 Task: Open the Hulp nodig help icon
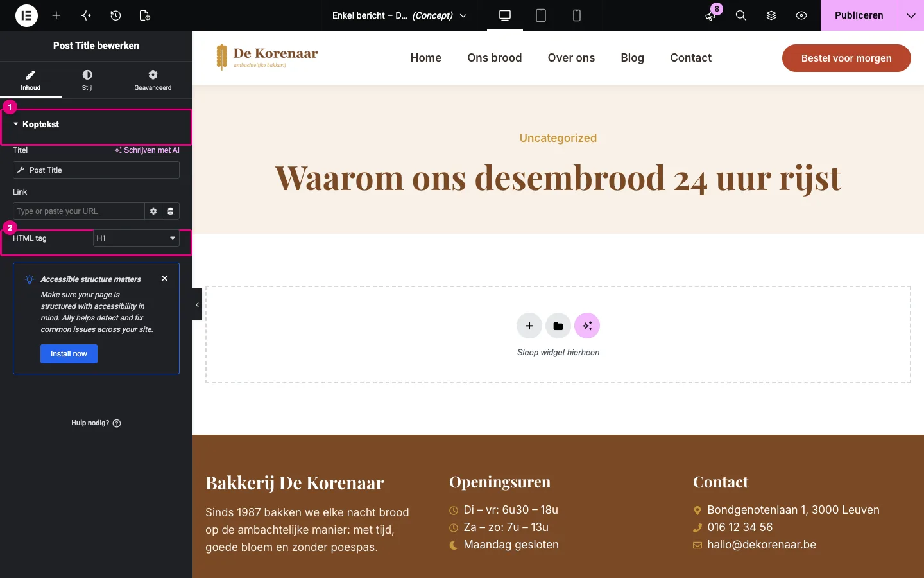(117, 423)
